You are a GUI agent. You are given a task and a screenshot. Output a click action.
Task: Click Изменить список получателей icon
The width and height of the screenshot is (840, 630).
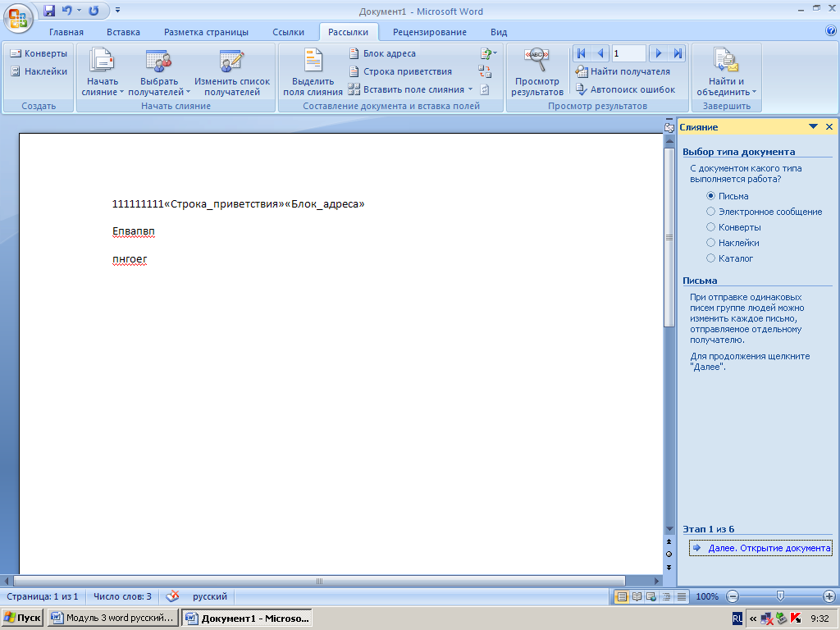(232, 61)
